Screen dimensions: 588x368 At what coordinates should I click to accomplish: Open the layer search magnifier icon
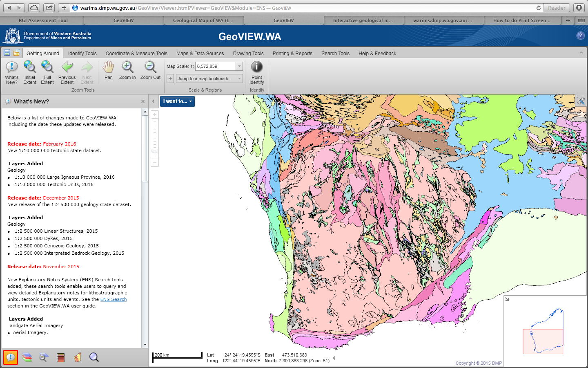tap(44, 357)
